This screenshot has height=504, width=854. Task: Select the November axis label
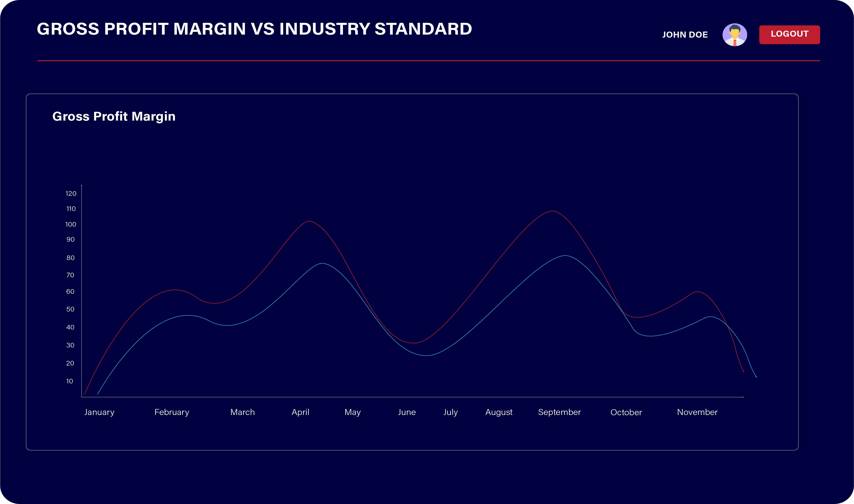pos(697,412)
